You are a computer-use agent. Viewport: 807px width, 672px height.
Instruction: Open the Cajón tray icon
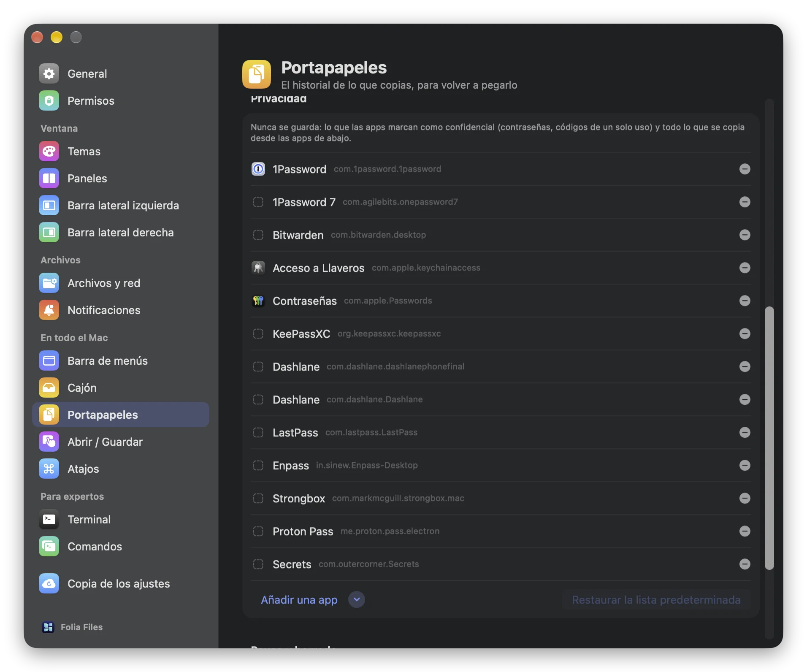tap(49, 388)
